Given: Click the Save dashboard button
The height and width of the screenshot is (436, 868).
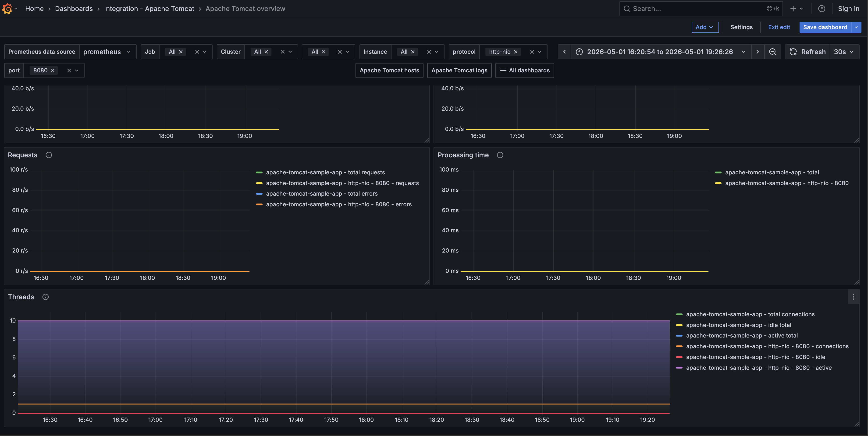Looking at the screenshot, I should click(825, 27).
